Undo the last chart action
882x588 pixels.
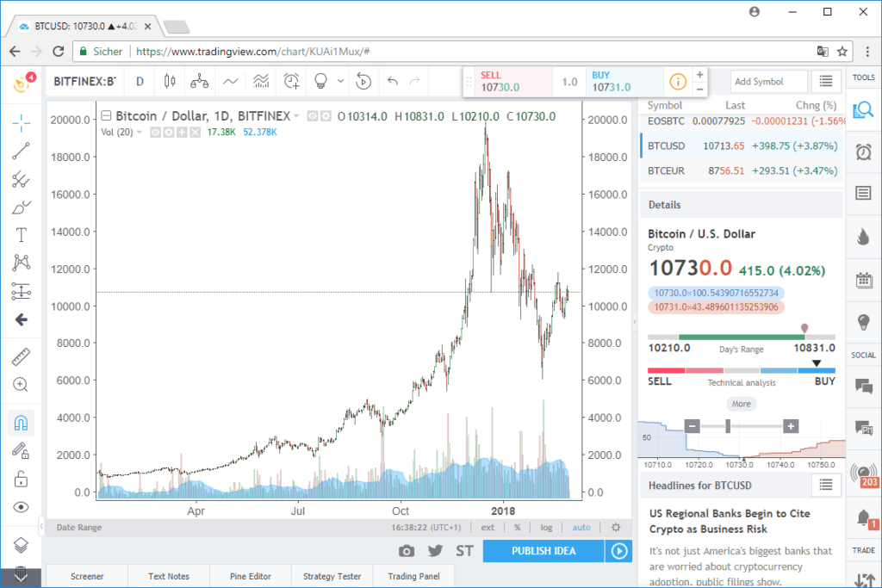point(393,82)
